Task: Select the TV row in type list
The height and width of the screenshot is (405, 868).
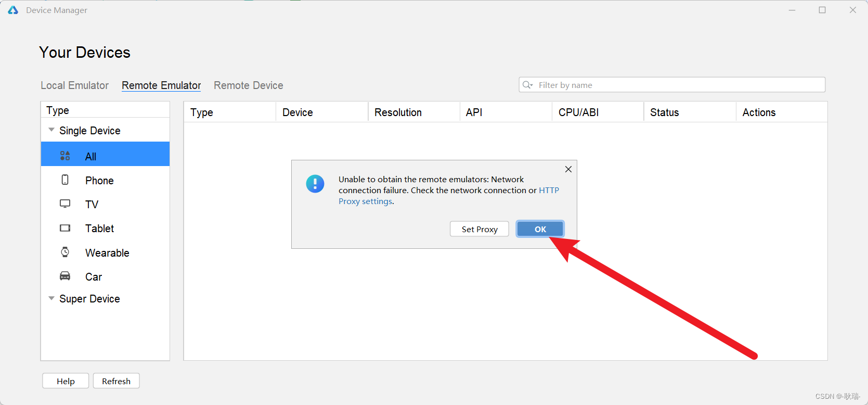Action: [105, 204]
